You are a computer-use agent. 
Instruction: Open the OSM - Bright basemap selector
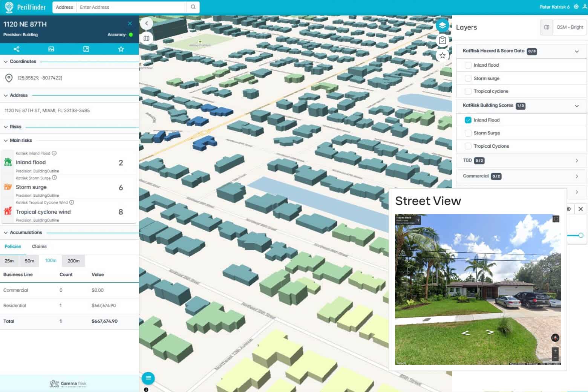(569, 27)
